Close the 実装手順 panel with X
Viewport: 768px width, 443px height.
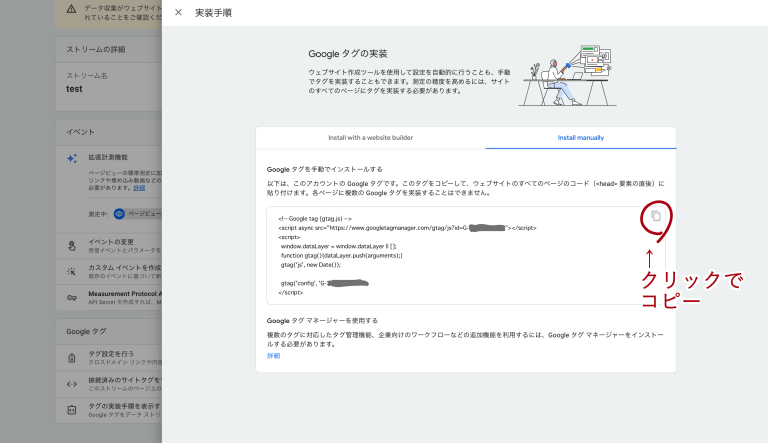(x=178, y=12)
